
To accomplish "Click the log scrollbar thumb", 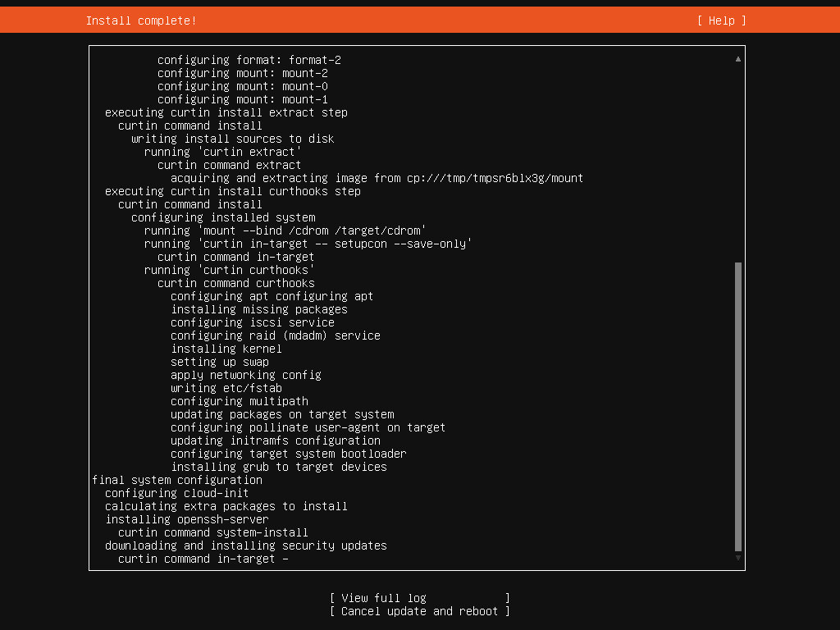I will [x=738, y=406].
